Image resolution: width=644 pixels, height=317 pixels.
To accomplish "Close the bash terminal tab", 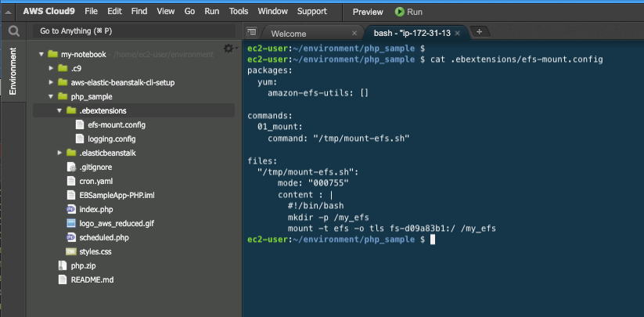I will tap(458, 33).
